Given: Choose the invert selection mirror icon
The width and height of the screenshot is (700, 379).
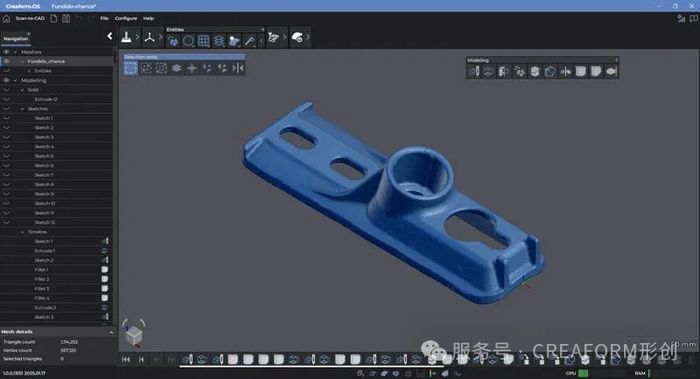Looking at the screenshot, I should coord(238,68).
